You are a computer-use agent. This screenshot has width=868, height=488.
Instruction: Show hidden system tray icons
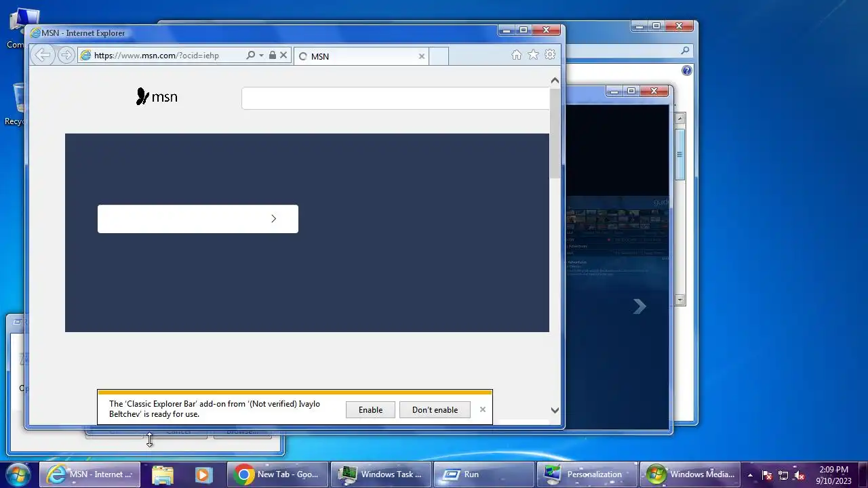pyautogui.click(x=750, y=475)
